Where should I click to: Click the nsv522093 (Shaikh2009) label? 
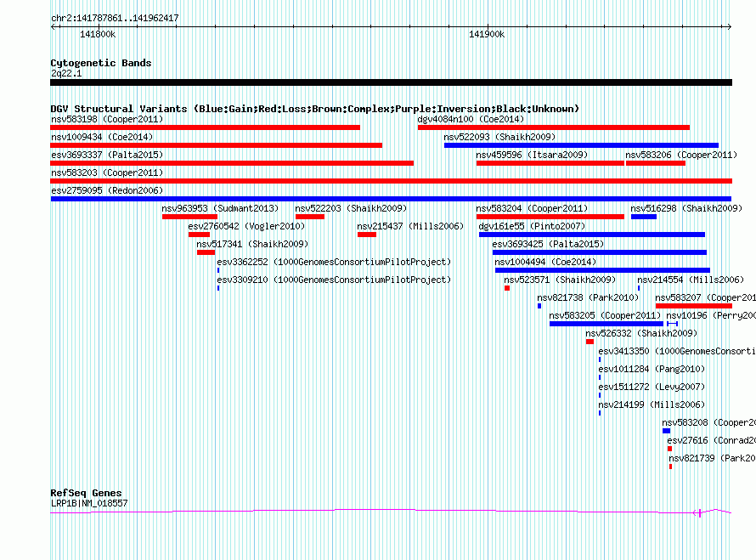[499, 137]
